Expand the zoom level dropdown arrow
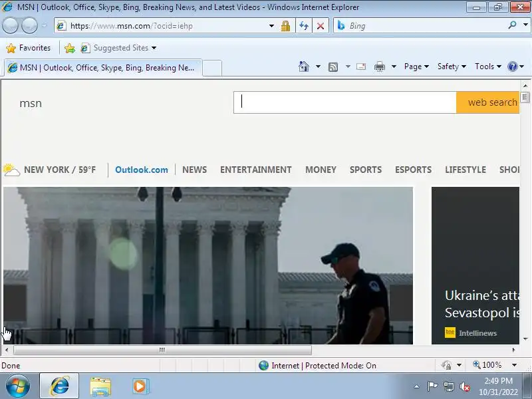The image size is (532, 399). [514, 365]
